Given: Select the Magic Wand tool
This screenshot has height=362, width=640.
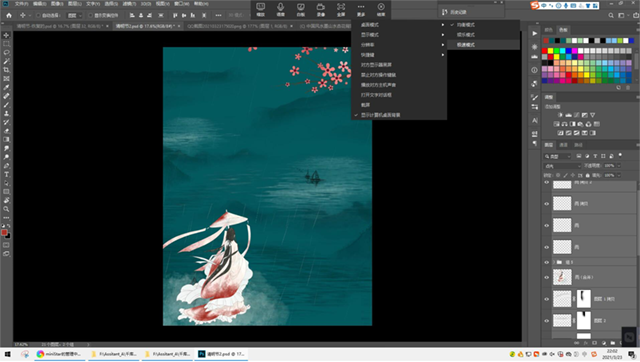Looking at the screenshot, I should pyautogui.click(x=6, y=61).
